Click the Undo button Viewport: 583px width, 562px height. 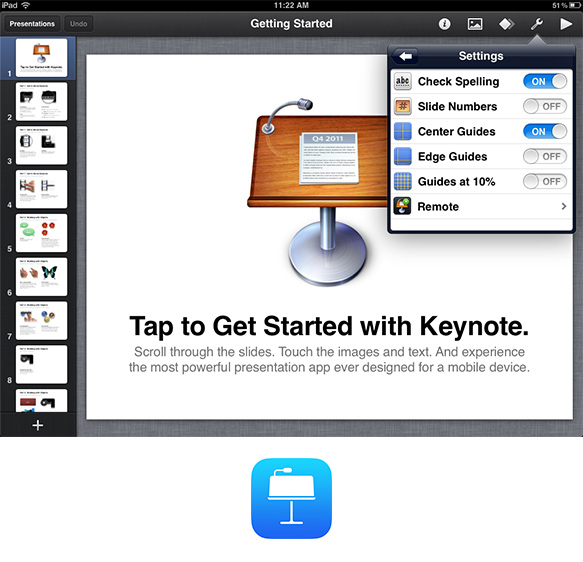pos(78,24)
